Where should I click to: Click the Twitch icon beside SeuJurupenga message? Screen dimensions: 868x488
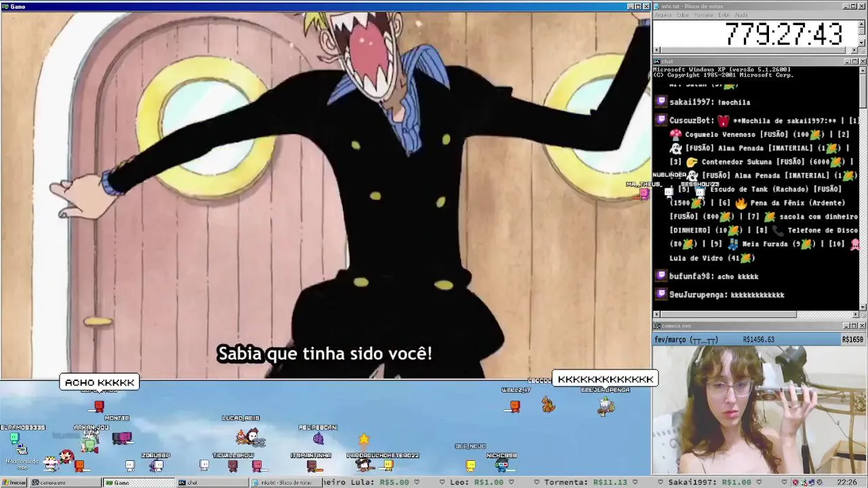click(x=662, y=294)
